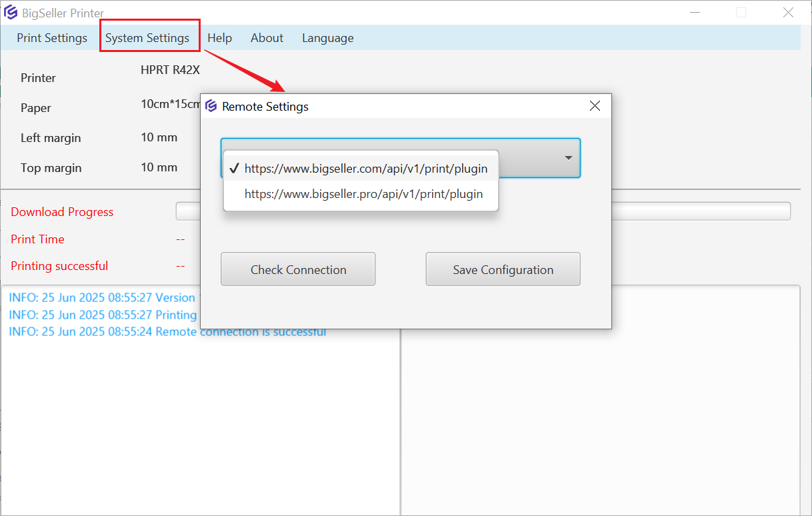Screen dimensions: 812x516
Task: Click the Remote connection is successful log line
Action: pos(167,331)
